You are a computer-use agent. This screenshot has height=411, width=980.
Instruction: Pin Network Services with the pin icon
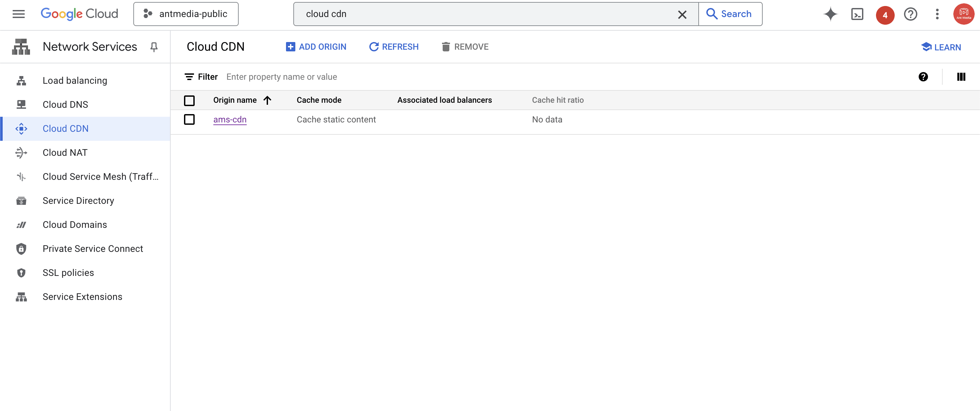(154, 47)
